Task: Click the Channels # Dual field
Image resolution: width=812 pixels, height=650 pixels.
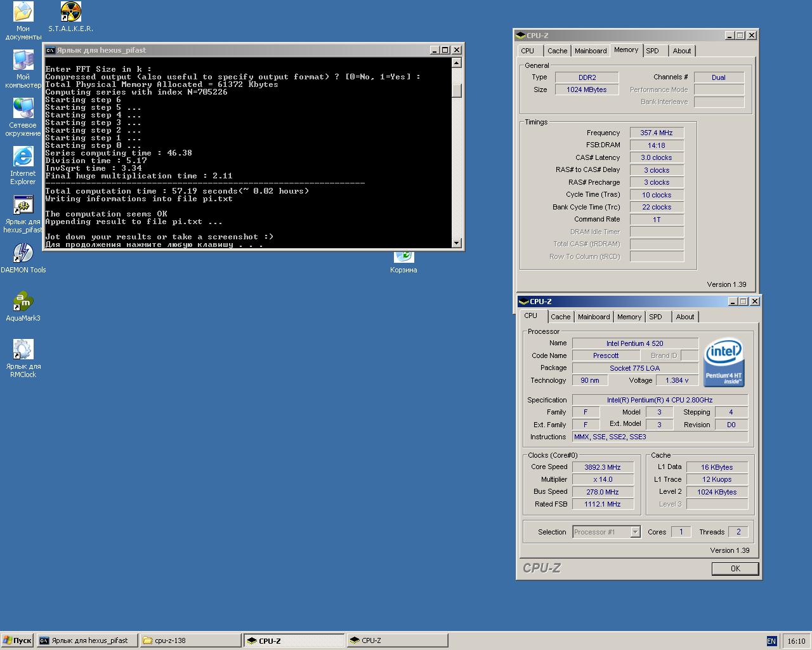Action: point(719,77)
